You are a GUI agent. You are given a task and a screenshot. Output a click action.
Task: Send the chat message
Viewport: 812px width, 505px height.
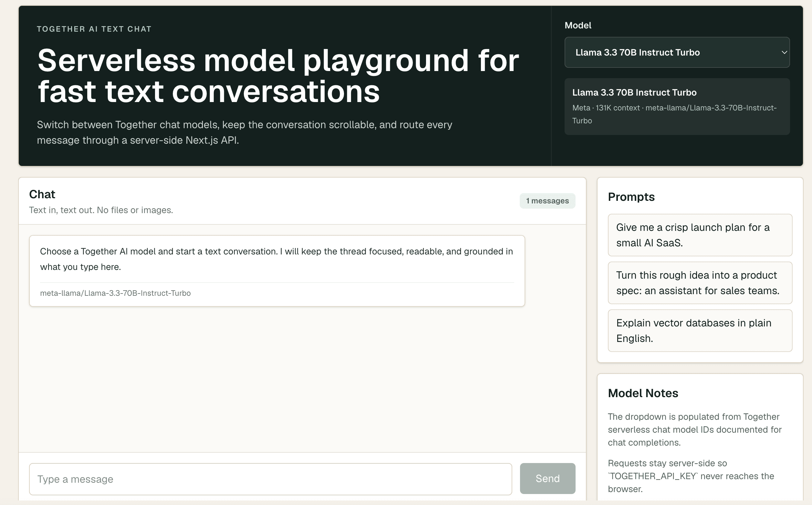(x=547, y=478)
